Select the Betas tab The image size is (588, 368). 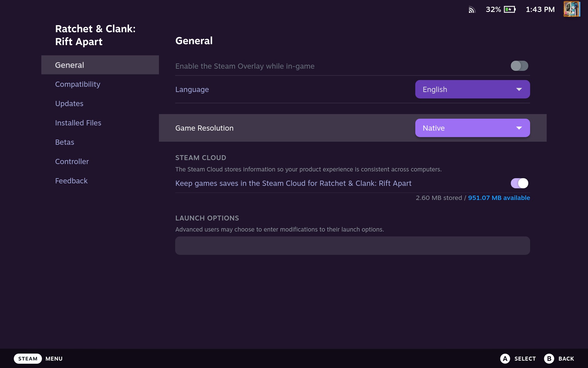click(100, 142)
